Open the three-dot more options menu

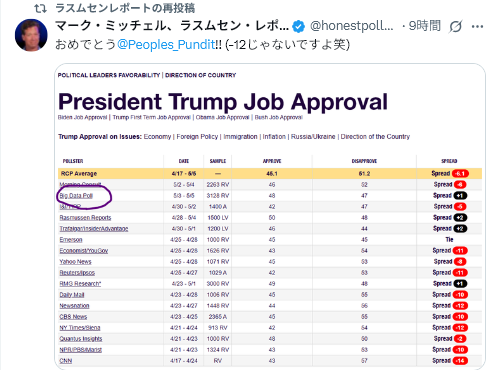[x=477, y=27]
